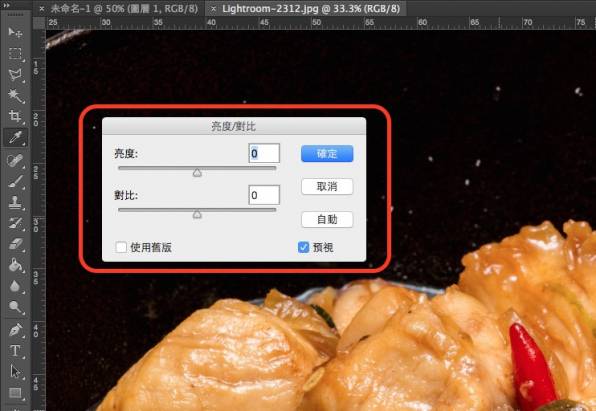Select the Magic Wand tool
Image resolution: width=596 pixels, height=411 pixels.
(15, 95)
